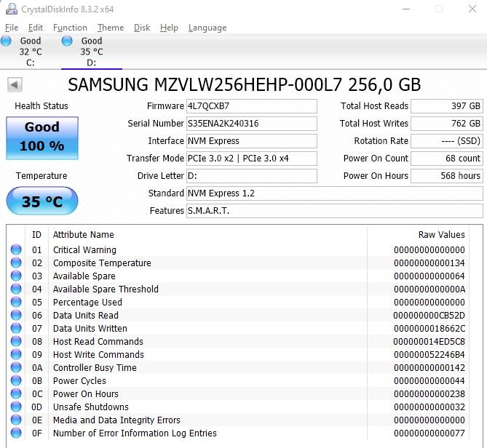Screen dimensions: 487x448
Task: Click the 35 °C temperature button
Action: point(42,201)
